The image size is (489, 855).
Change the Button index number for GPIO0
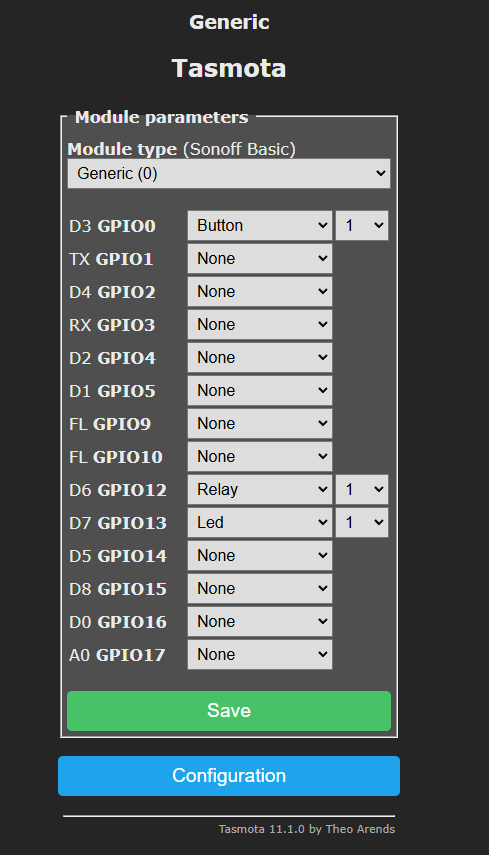(362, 226)
